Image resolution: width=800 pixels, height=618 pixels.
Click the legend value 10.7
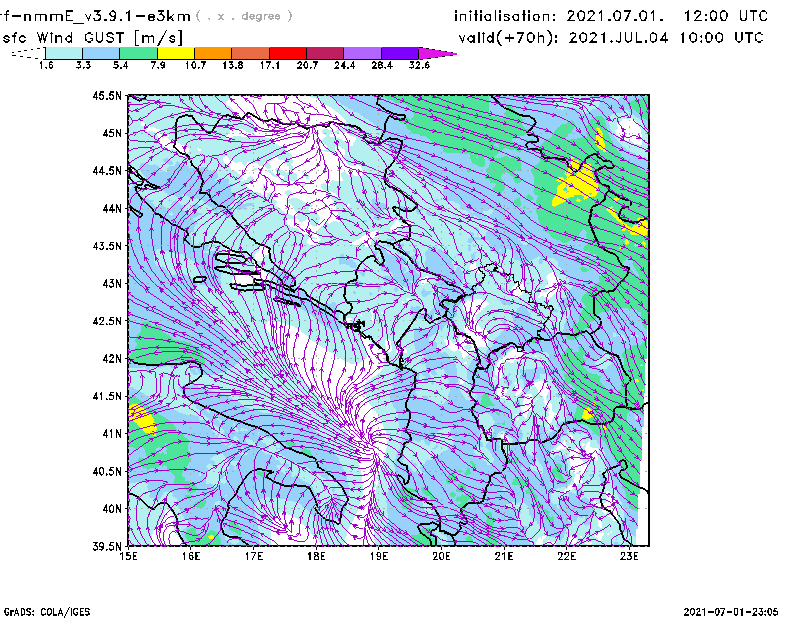[195, 65]
